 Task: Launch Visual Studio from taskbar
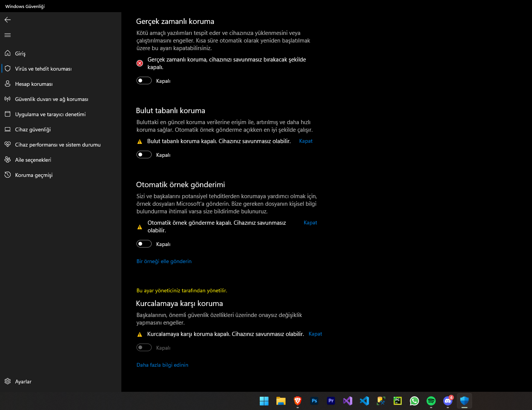tap(348, 401)
